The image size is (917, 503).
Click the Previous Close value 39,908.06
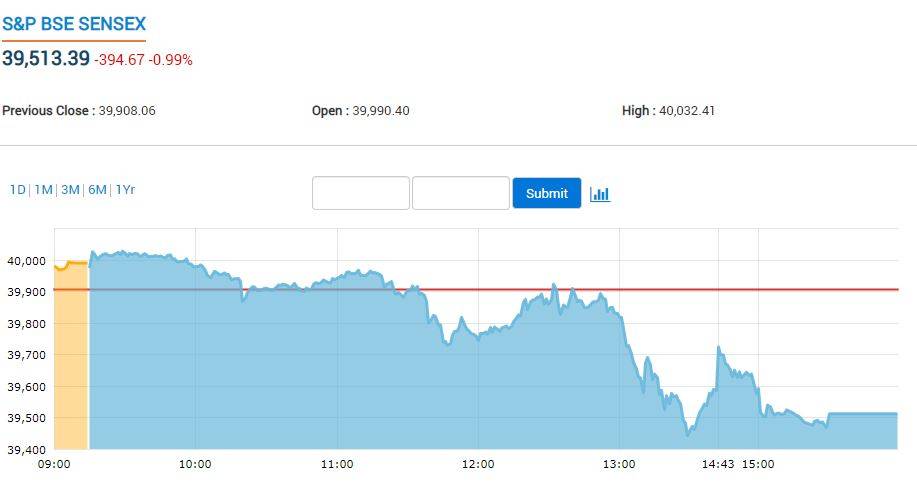127,111
